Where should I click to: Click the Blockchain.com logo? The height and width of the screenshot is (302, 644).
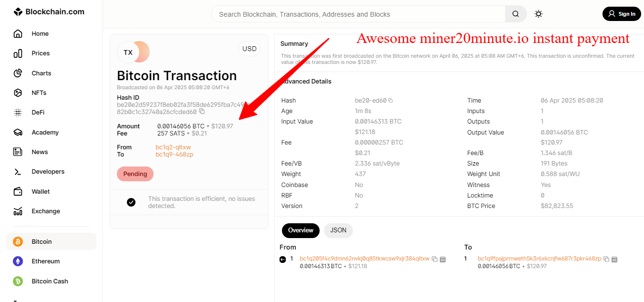click(49, 12)
